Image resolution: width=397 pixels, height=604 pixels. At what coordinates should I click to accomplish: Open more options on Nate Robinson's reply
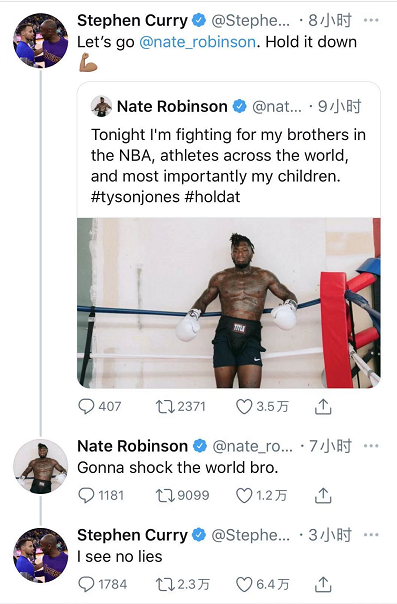point(371,446)
